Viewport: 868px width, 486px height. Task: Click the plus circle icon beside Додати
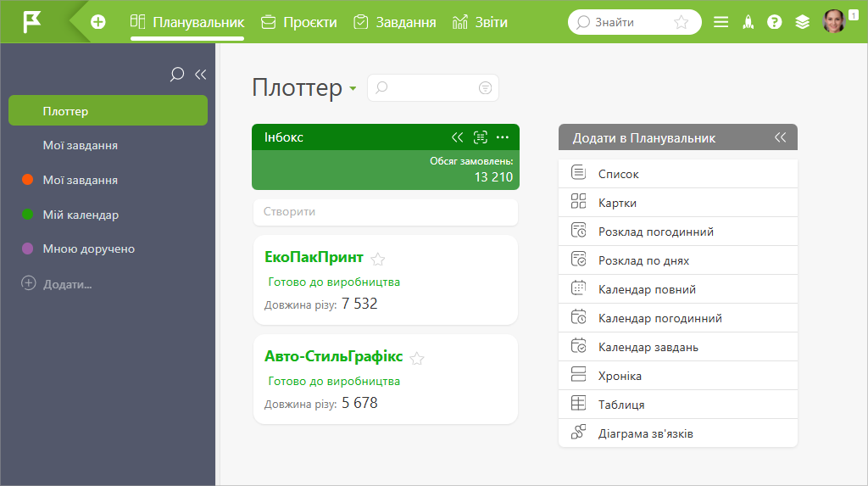point(28,283)
